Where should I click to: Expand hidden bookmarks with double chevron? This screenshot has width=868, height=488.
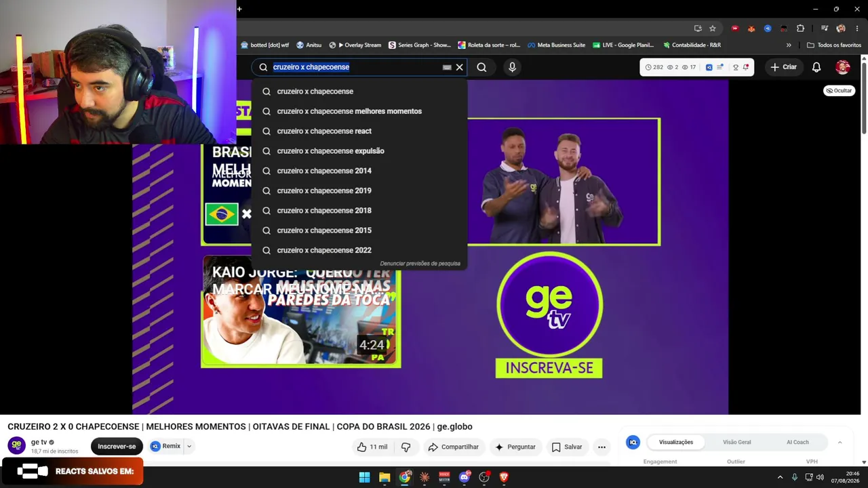point(789,45)
